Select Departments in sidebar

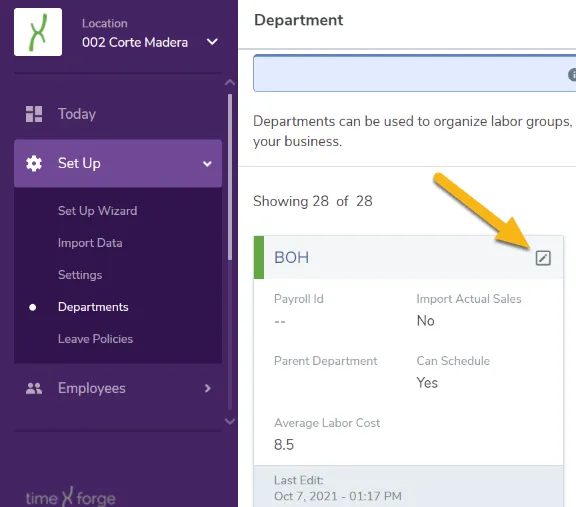pos(93,307)
